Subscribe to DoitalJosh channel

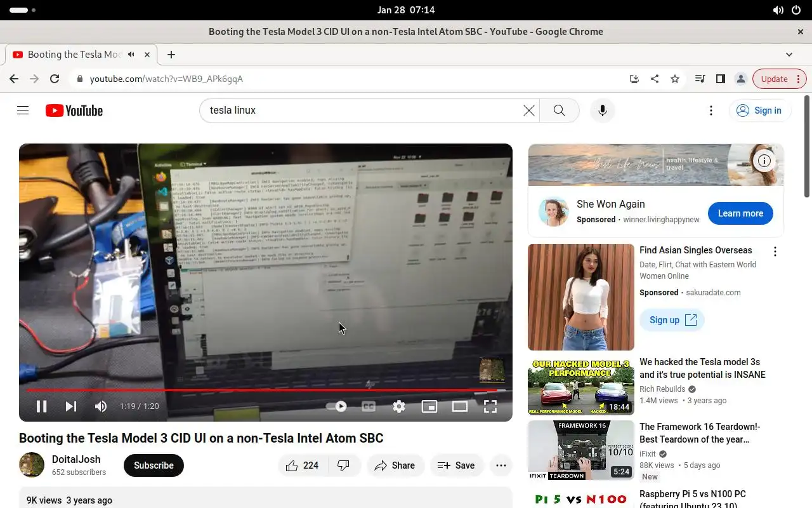pos(154,465)
